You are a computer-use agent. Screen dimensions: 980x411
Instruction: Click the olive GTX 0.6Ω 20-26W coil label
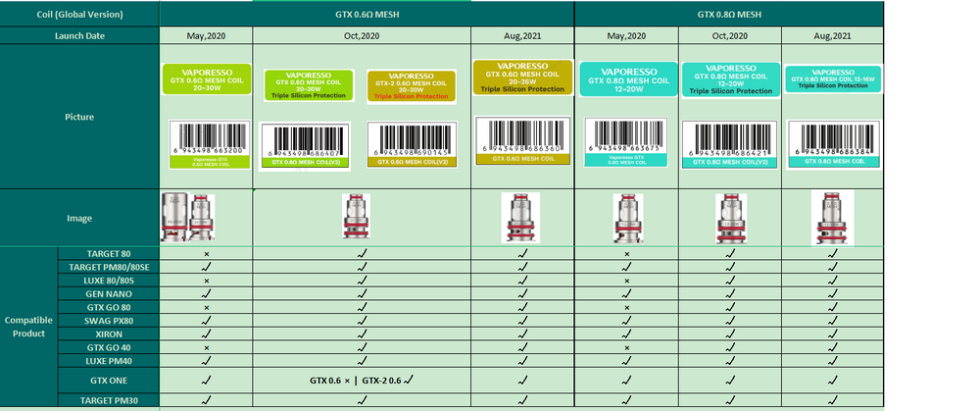point(519,77)
